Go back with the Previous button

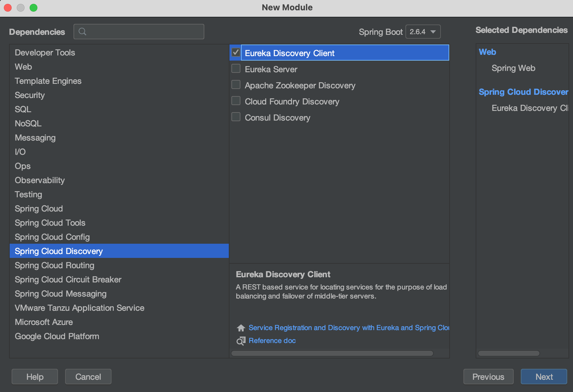488,377
